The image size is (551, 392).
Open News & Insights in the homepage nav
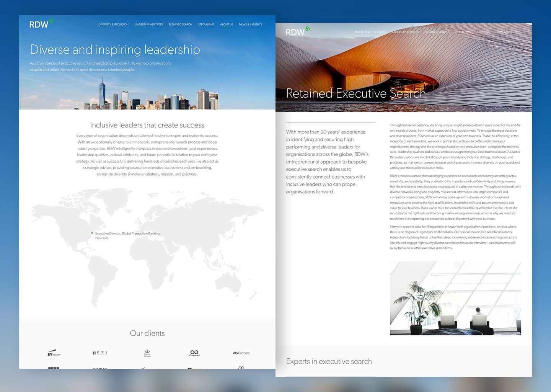click(250, 24)
